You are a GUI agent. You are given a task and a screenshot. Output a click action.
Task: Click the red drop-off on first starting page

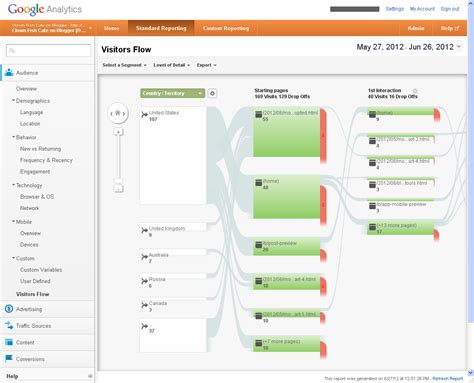[x=323, y=135]
